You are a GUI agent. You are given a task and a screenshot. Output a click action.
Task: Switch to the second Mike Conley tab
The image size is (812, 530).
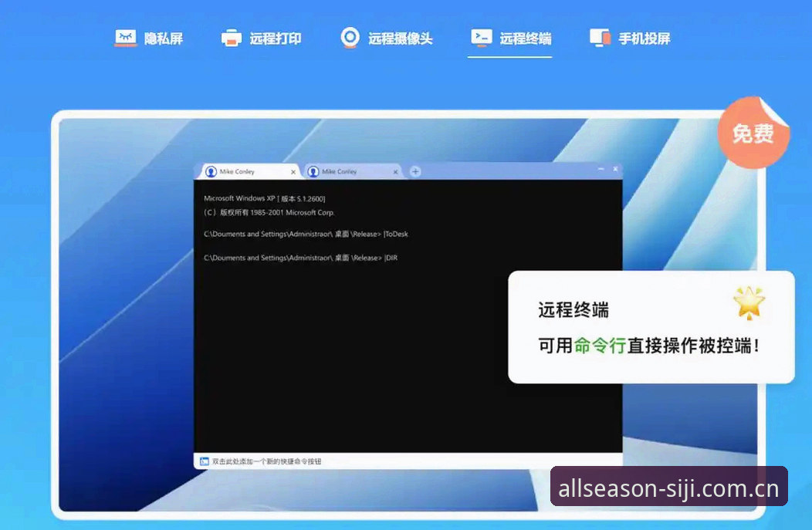coord(352,171)
